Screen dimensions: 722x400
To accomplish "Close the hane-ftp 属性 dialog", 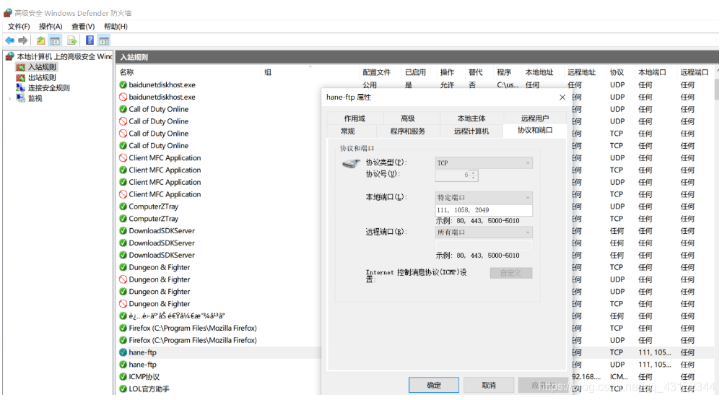I will click(562, 97).
